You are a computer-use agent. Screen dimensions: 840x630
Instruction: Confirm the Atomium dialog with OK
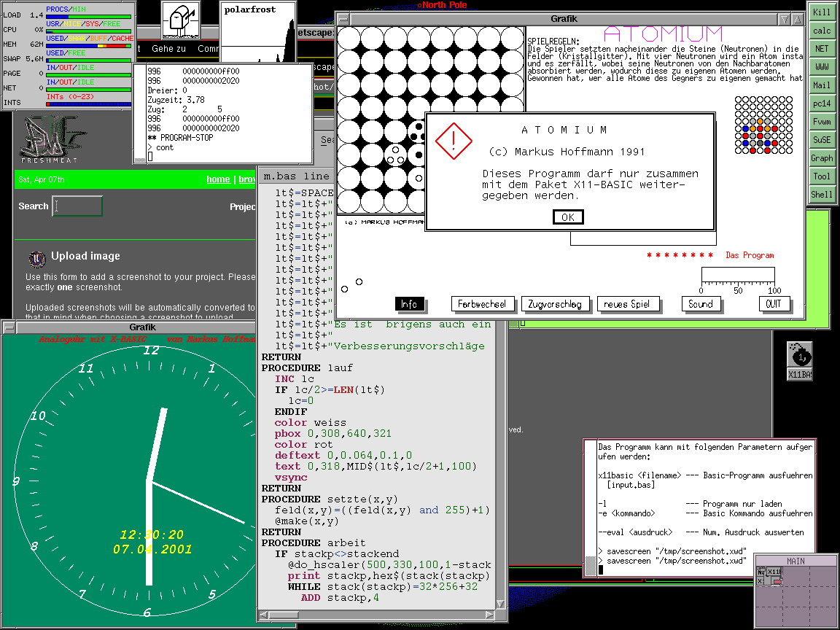click(x=568, y=217)
